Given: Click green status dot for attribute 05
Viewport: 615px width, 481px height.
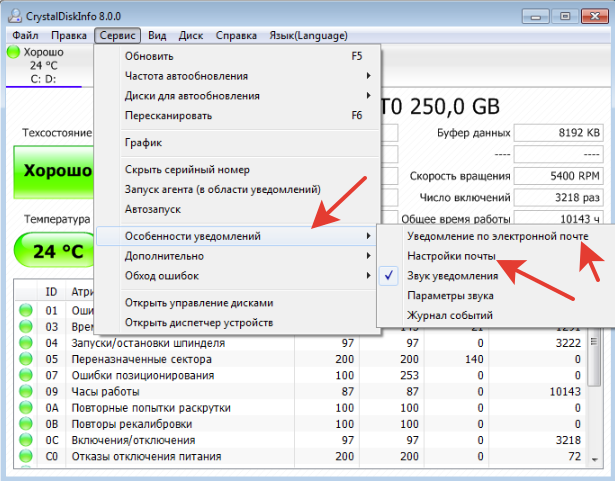Looking at the screenshot, I should point(26,359).
